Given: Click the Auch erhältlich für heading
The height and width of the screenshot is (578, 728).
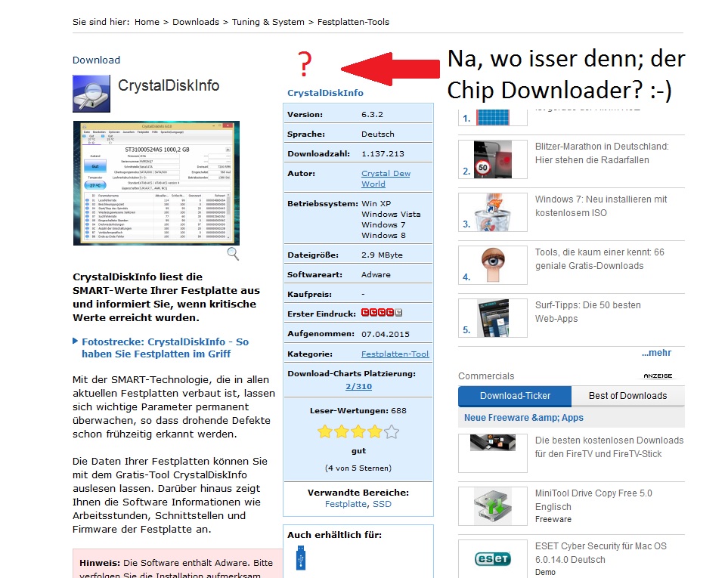Looking at the screenshot, I should [x=334, y=535].
